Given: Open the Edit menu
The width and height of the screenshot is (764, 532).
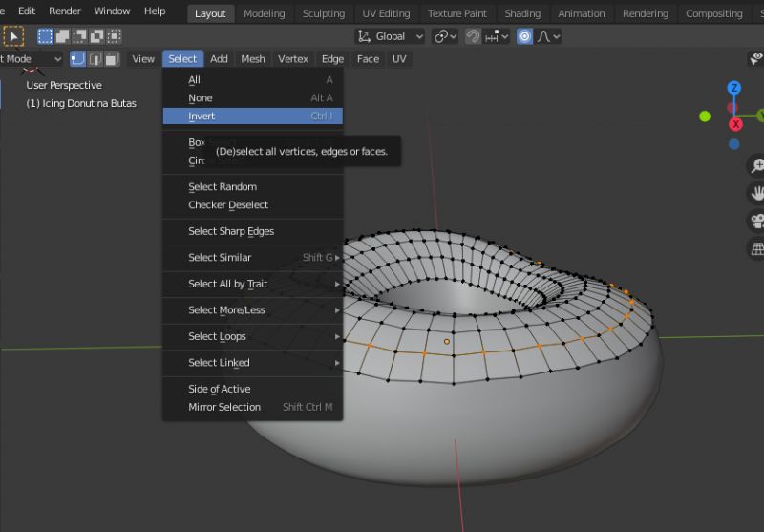Looking at the screenshot, I should tap(27, 11).
